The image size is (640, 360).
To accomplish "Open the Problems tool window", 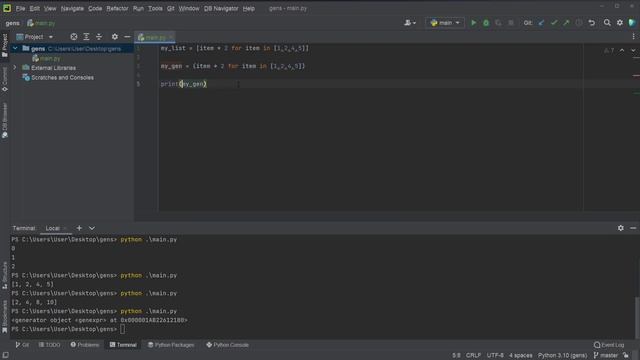I will coord(85,345).
